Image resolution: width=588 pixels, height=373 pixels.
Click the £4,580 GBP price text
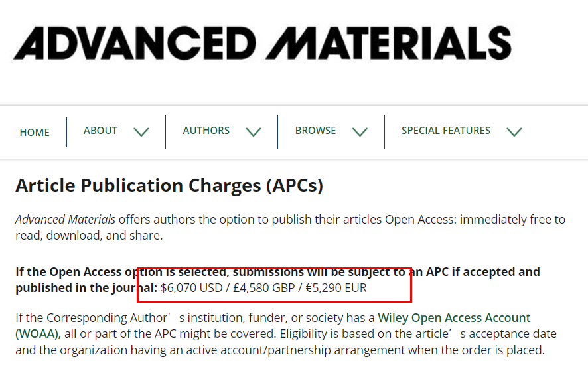click(264, 288)
